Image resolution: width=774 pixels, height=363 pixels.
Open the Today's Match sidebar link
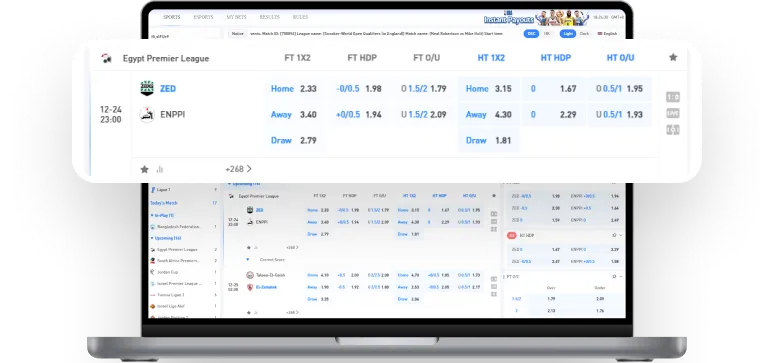(164, 203)
